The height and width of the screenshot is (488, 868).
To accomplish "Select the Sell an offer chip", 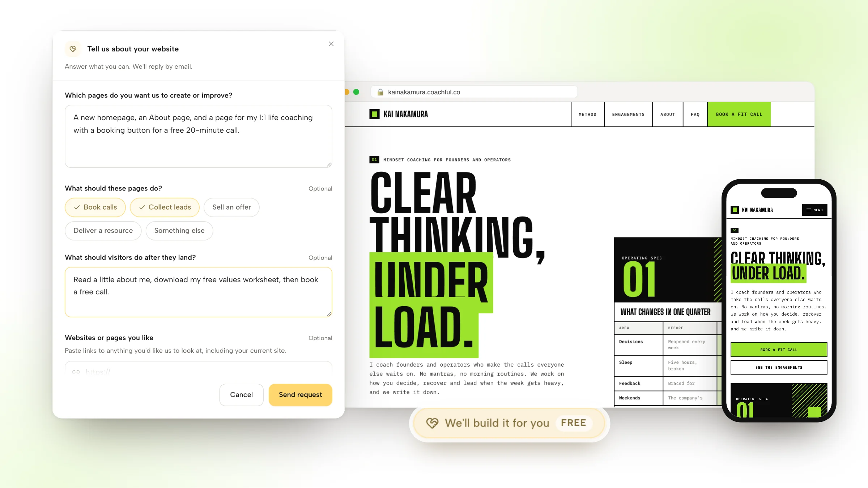I will coord(231,207).
